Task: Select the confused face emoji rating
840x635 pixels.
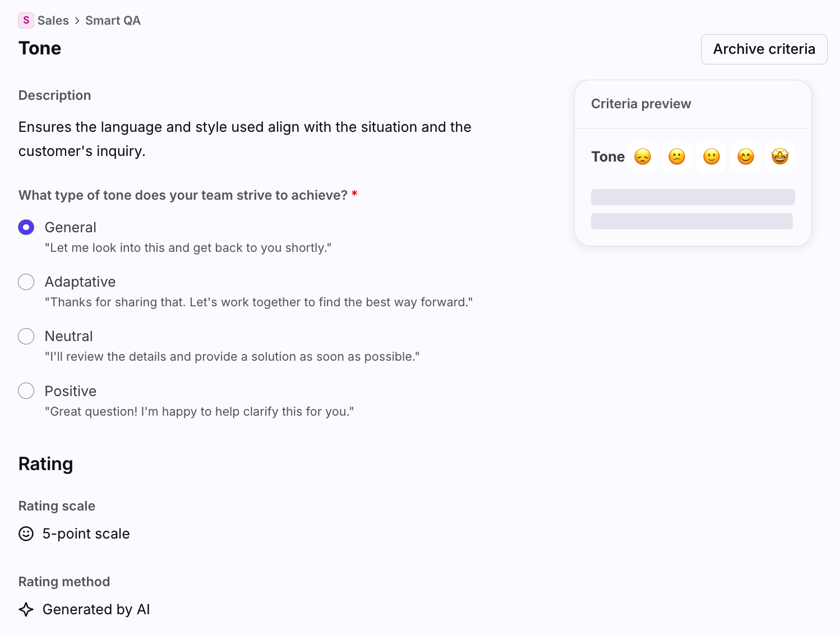Action: tap(677, 157)
